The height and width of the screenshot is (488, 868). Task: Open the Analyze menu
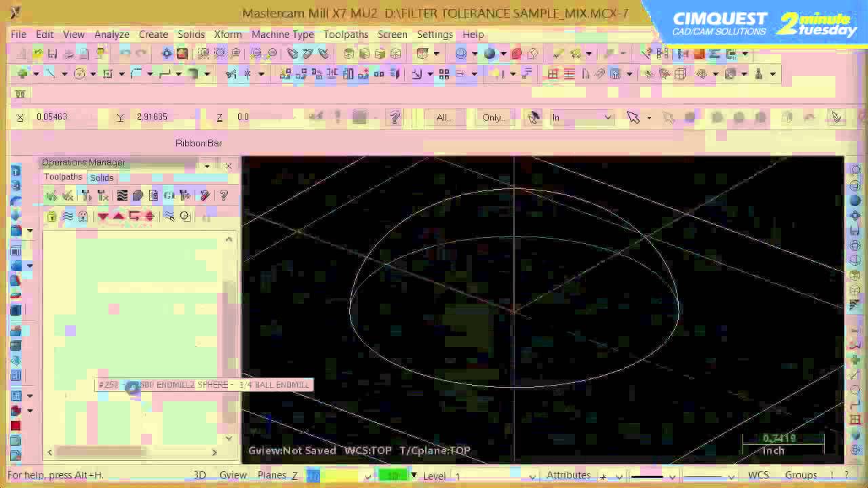[112, 35]
